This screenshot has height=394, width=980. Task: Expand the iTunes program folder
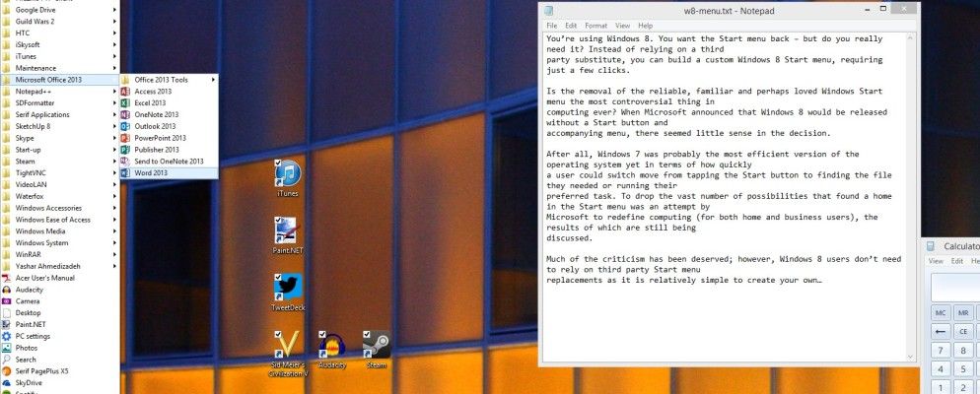pos(59,56)
